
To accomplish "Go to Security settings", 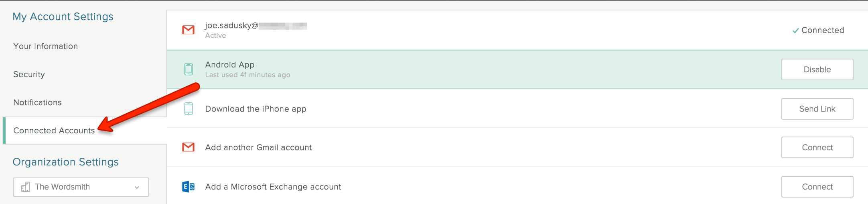I will 29,74.
